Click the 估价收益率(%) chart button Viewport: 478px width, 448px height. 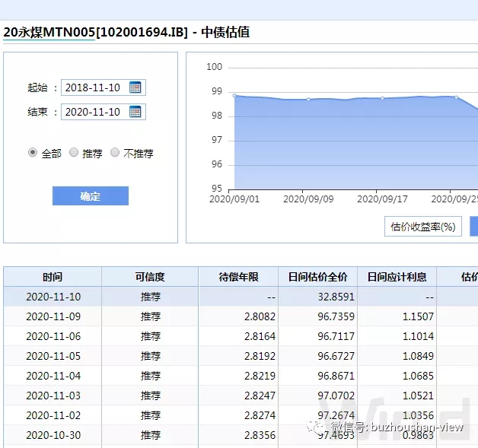click(x=423, y=227)
